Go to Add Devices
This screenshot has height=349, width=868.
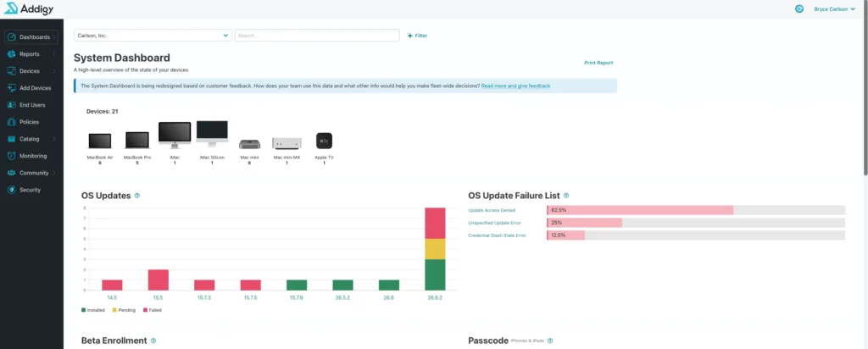pos(31,88)
